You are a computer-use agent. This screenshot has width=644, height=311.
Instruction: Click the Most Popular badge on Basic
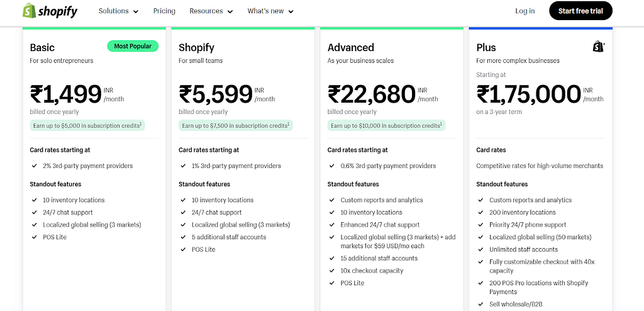(133, 46)
